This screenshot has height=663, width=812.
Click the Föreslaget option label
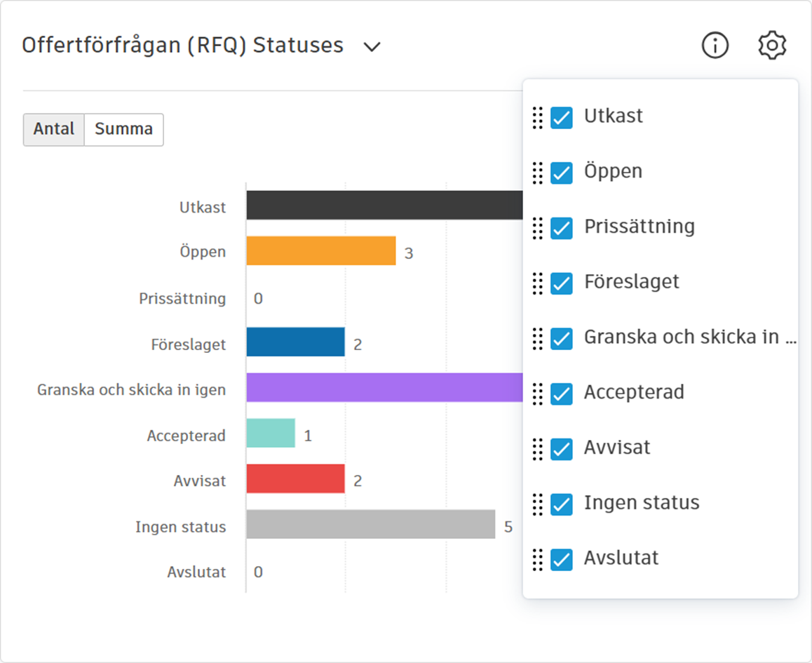coord(631,282)
